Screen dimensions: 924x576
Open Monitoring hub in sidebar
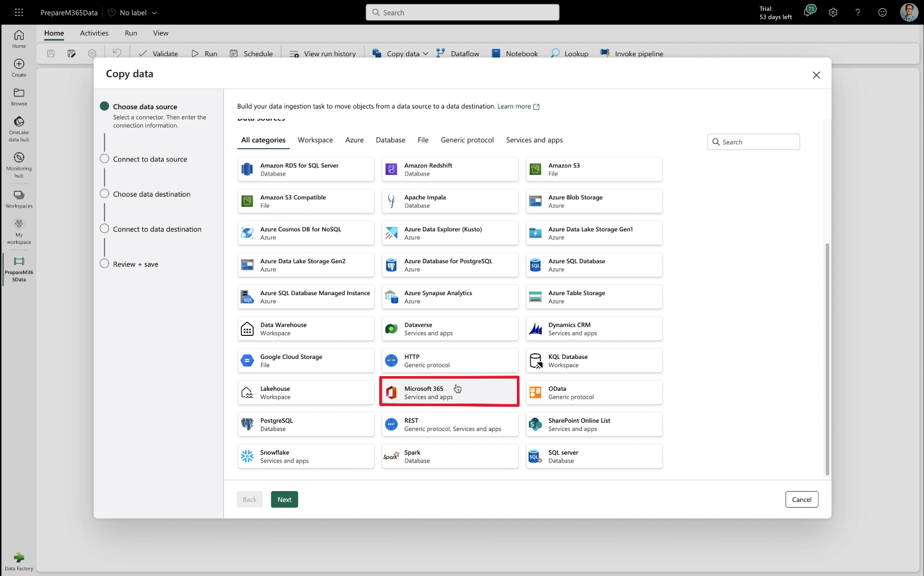(19, 165)
